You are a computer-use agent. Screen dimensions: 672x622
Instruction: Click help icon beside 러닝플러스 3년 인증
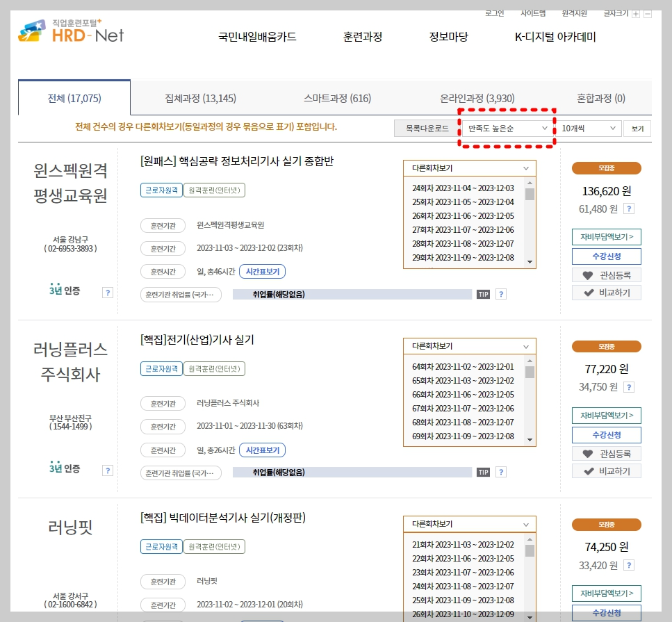tap(108, 470)
